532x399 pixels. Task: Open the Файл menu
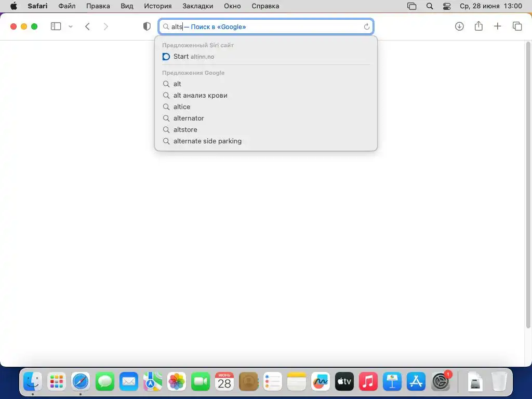(67, 6)
